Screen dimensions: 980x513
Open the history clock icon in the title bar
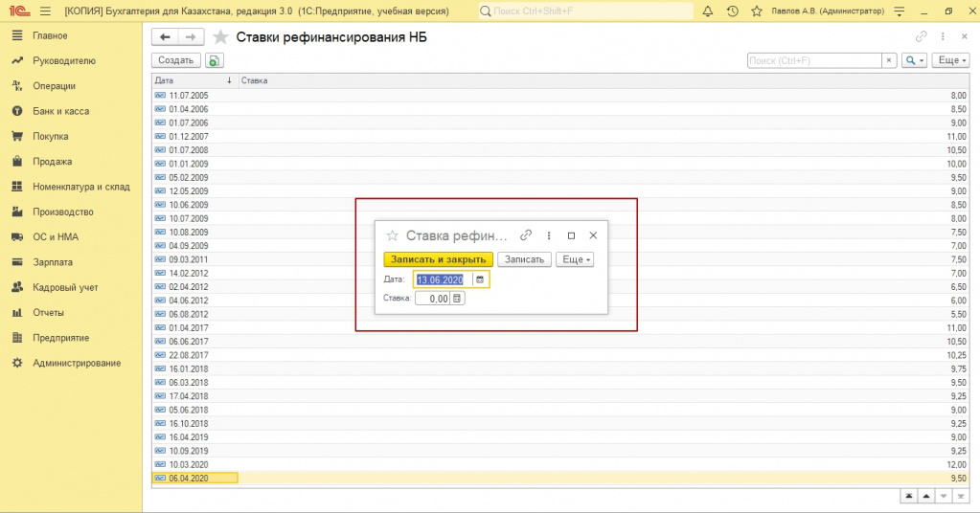click(733, 11)
